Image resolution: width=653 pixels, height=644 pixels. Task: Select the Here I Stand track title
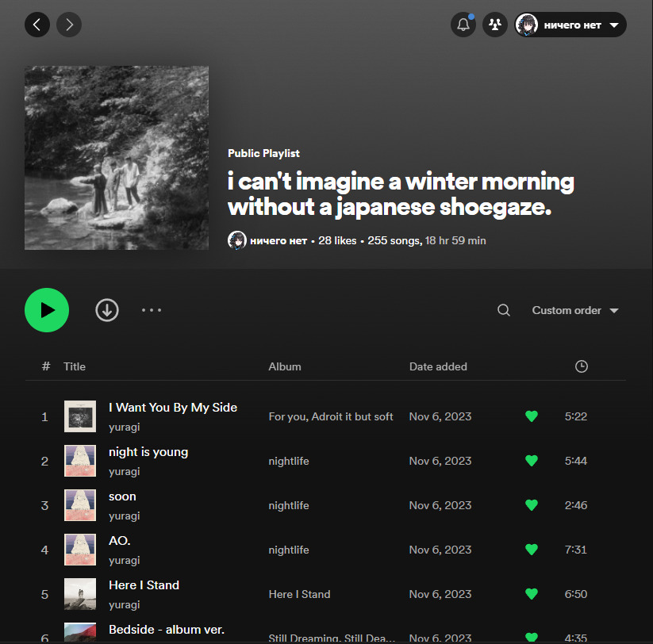pos(144,585)
